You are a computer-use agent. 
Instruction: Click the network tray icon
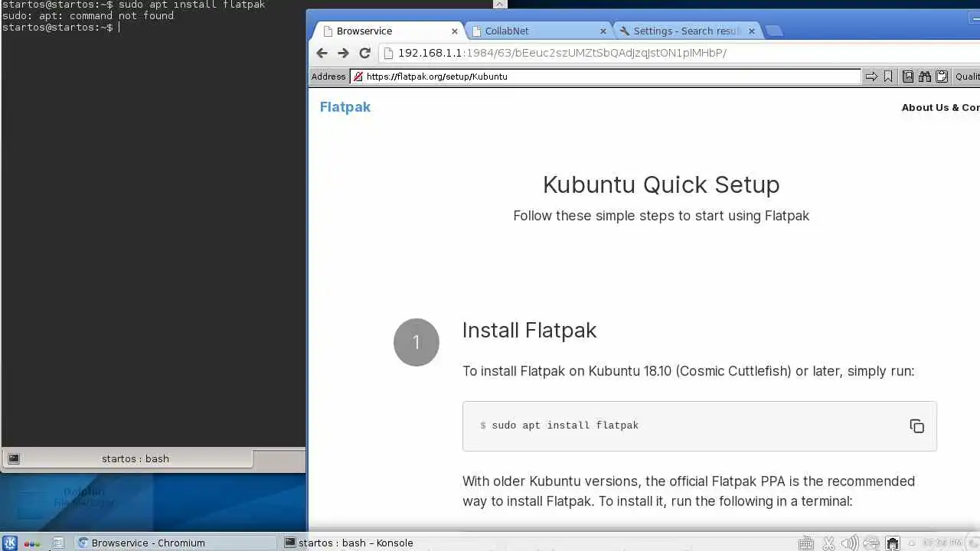click(x=871, y=543)
